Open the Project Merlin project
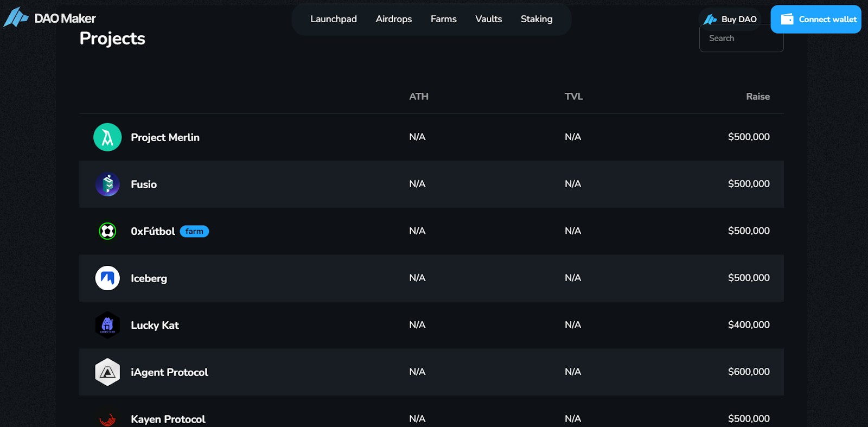Image resolution: width=868 pixels, height=427 pixels. pos(165,137)
